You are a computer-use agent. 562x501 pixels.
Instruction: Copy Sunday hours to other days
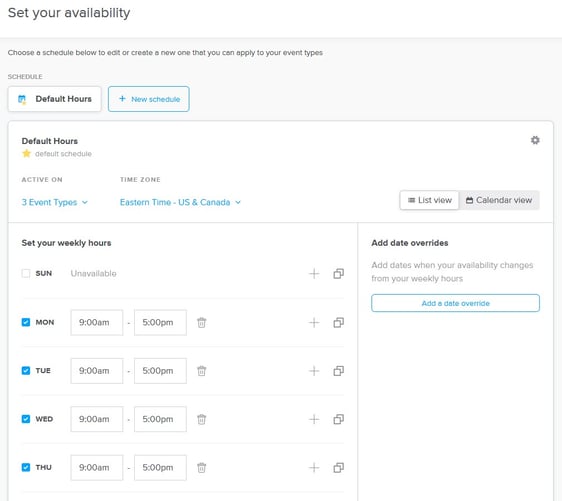pyautogui.click(x=339, y=274)
